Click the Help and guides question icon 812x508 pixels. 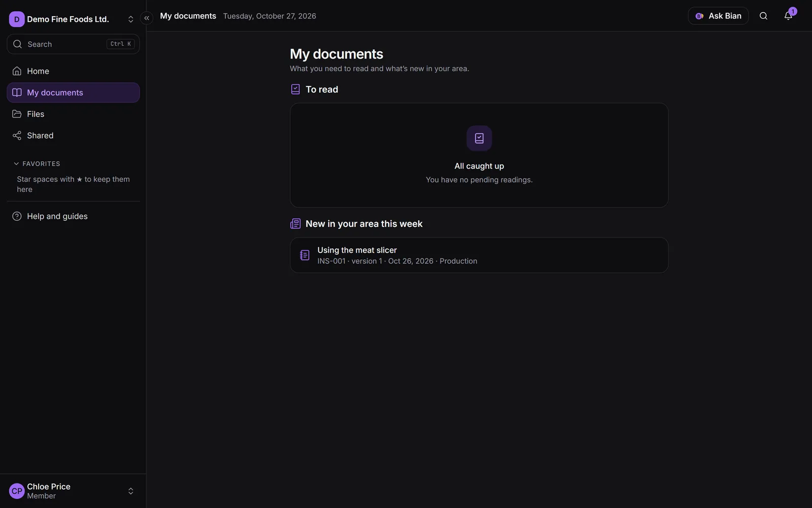click(17, 216)
